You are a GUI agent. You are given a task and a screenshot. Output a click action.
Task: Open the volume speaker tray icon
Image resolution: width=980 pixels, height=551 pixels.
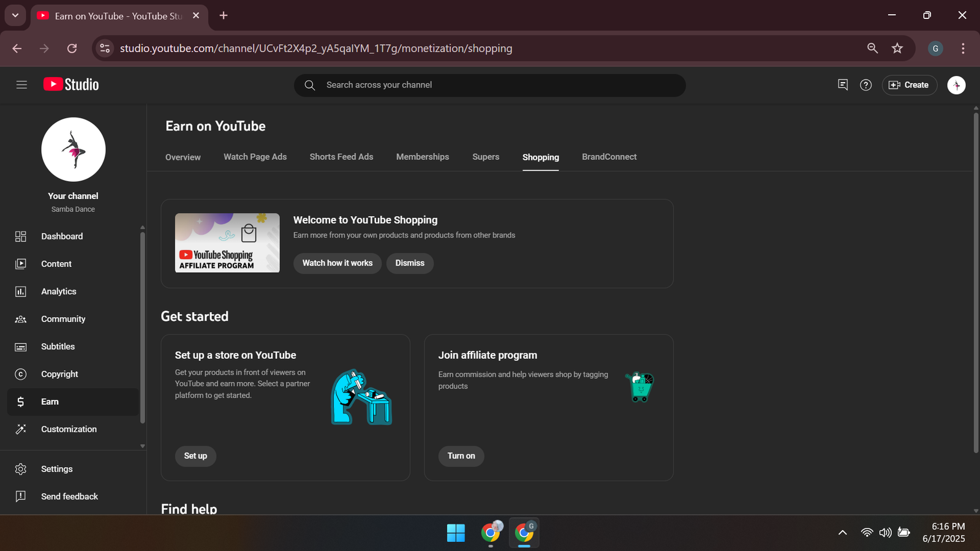885,533
